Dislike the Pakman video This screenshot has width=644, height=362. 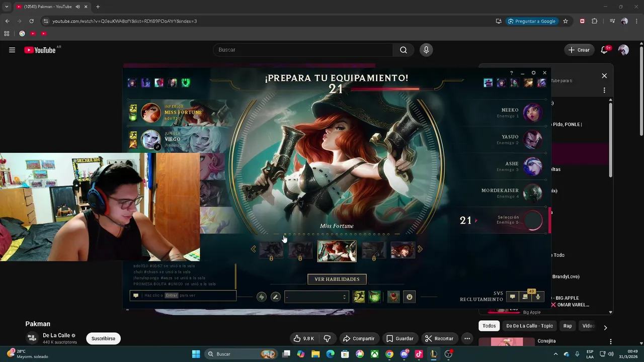click(327, 338)
